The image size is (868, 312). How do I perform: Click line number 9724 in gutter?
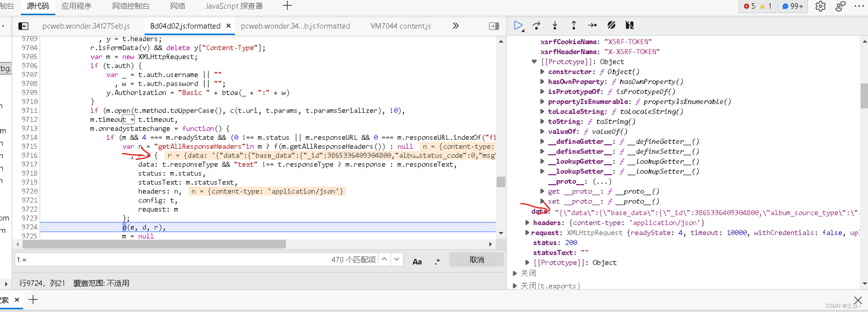pyautogui.click(x=30, y=227)
